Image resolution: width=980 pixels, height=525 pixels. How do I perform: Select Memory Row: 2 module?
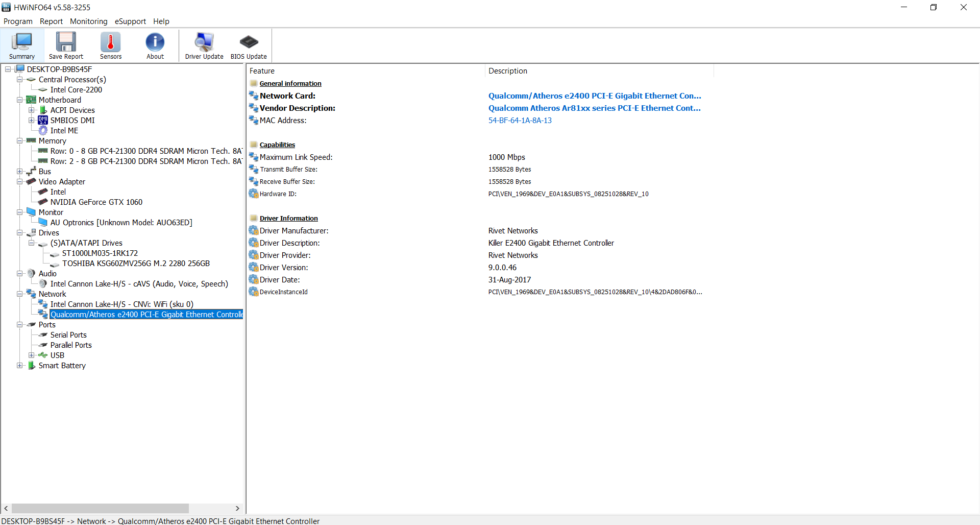(146, 161)
